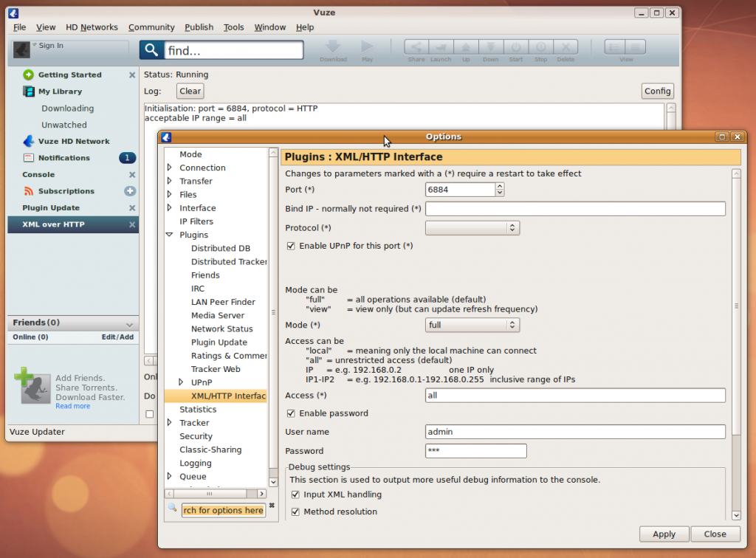Select Media Server in the plugins tree
756x558 pixels.
tap(218, 315)
